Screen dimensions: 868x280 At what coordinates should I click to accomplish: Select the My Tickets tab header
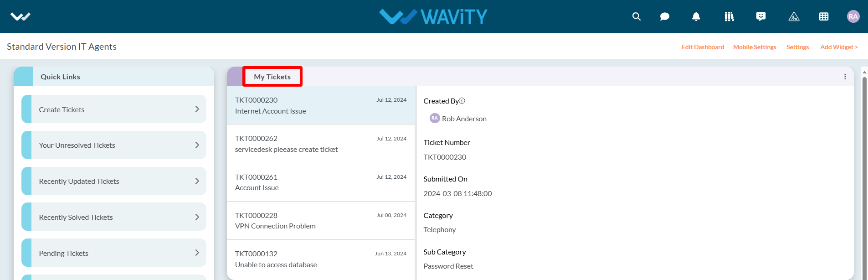click(x=272, y=77)
